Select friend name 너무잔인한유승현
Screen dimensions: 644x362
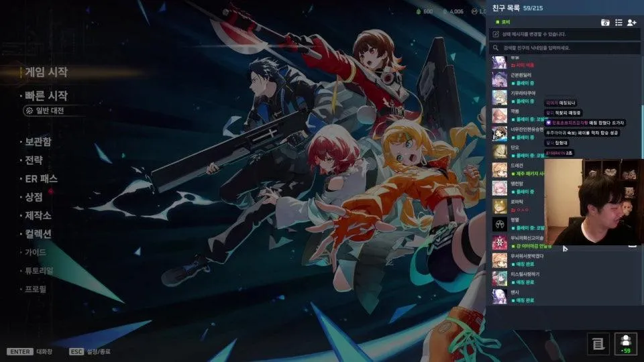(x=527, y=129)
